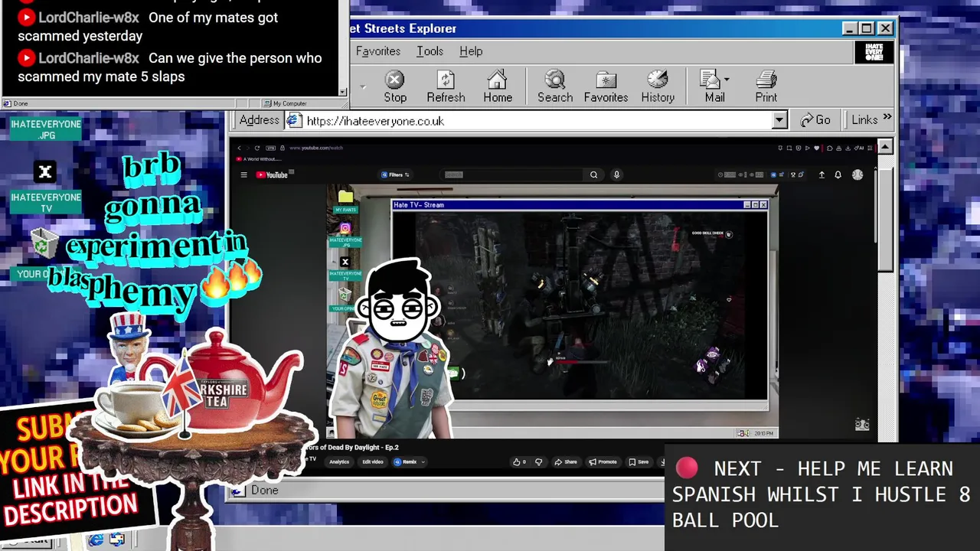Click inner browser back arrow
This screenshot has width=980, height=551.
click(239, 148)
